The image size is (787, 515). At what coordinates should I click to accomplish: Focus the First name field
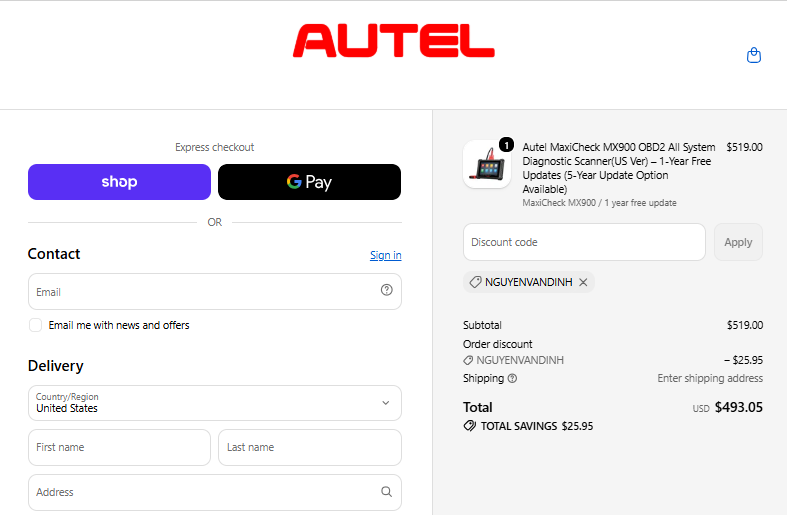click(x=119, y=447)
